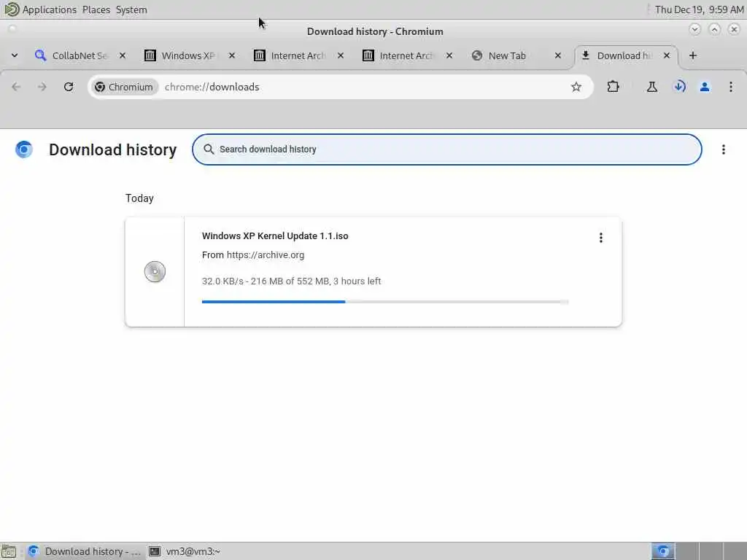The height and width of the screenshot is (560, 747).
Task: Open the profile avatar menu
Action: [705, 87]
